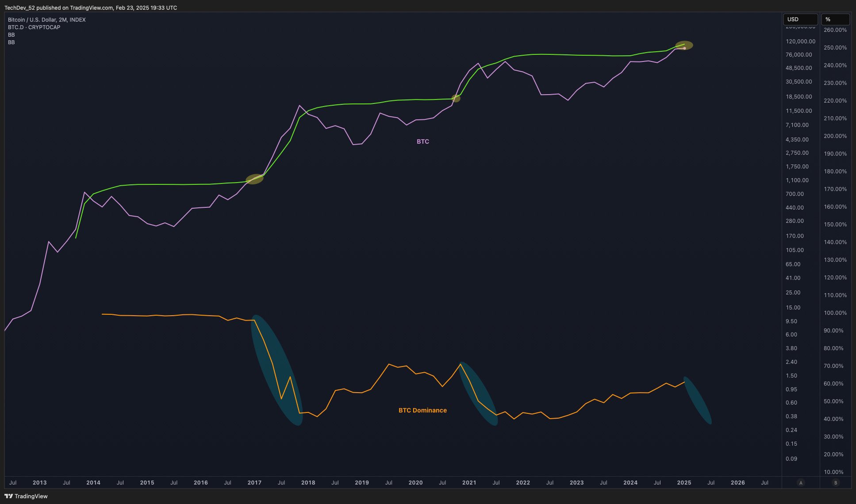Click the TradingView logo at bottom left
This screenshot has height=504, width=856.
pyautogui.click(x=26, y=496)
